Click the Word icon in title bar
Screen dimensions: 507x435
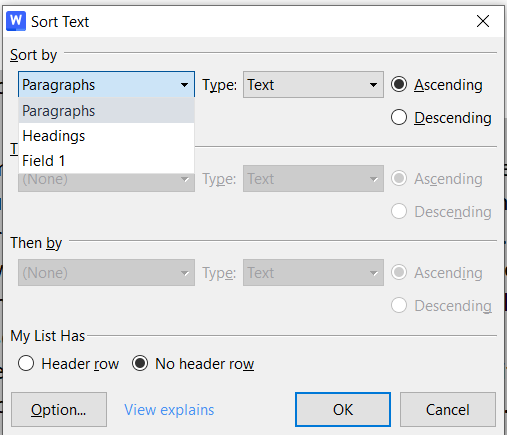pos(16,21)
